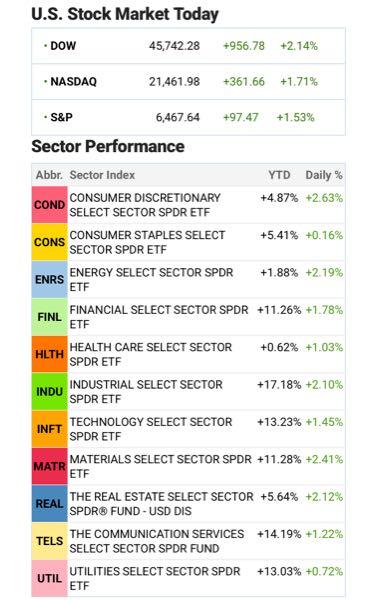Click Consumer Discretionary +2.63% daily value
Image resolution: width=378 pixels, height=600 pixels.
(324, 198)
